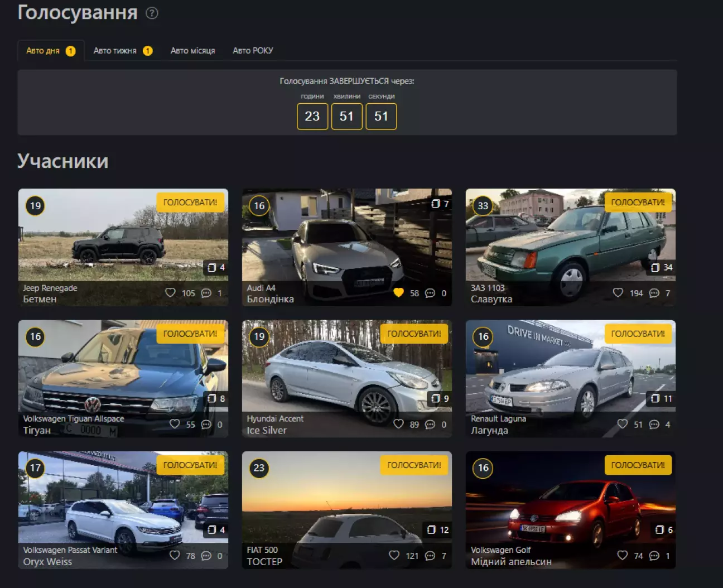
Task: Open the ЗАЗ 1103 Славутка car photo
Action: coord(571,247)
